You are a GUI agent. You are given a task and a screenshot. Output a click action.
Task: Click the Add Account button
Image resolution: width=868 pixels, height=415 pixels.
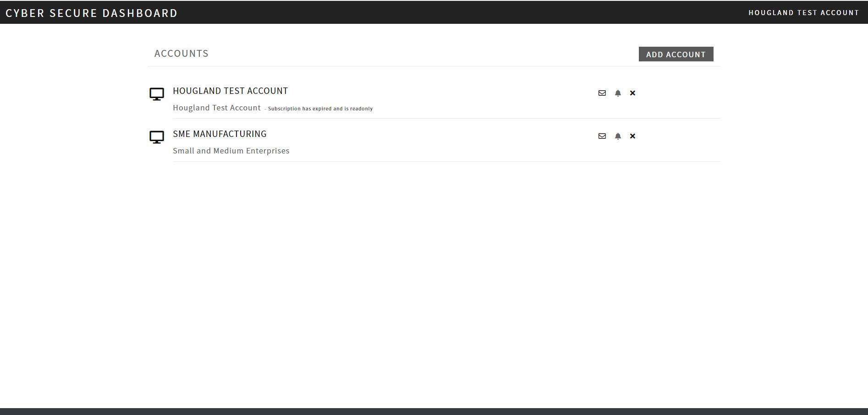(x=676, y=54)
